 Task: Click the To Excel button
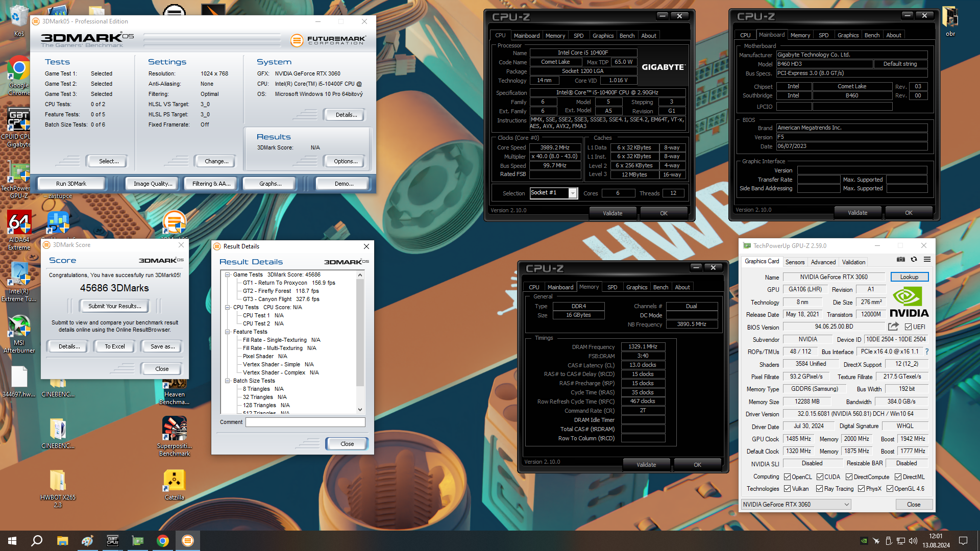[x=115, y=346]
